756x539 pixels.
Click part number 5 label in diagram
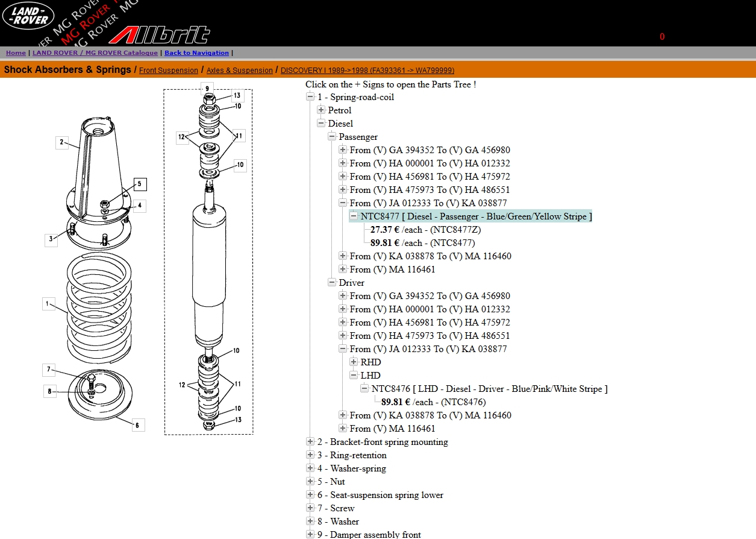pos(140,184)
